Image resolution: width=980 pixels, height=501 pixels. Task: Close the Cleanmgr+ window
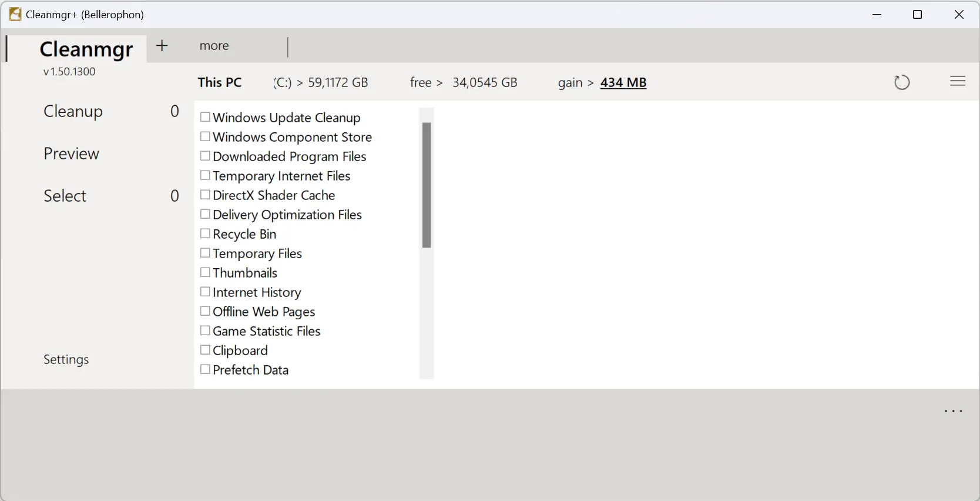(959, 15)
